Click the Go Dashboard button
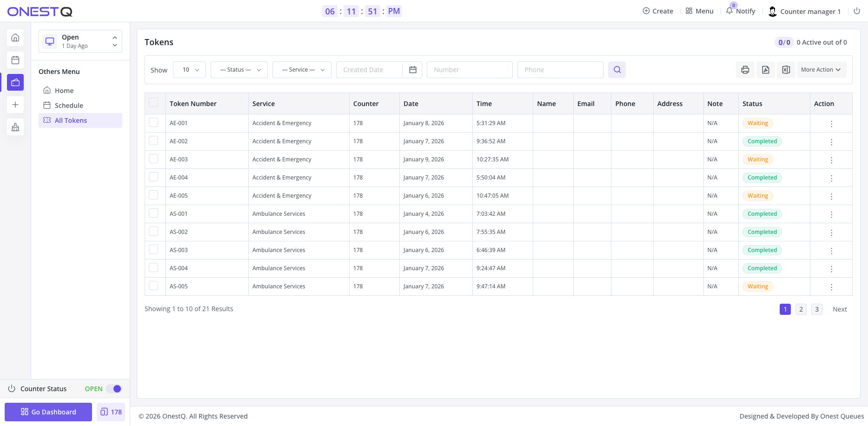Viewport: 868px width, 426px height. (48, 412)
